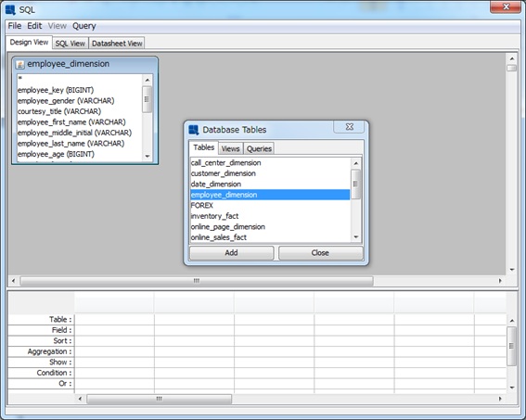This screenshot has height=420, width=526.
Task: Open the Edit menu
Action: tap(34, 26)
